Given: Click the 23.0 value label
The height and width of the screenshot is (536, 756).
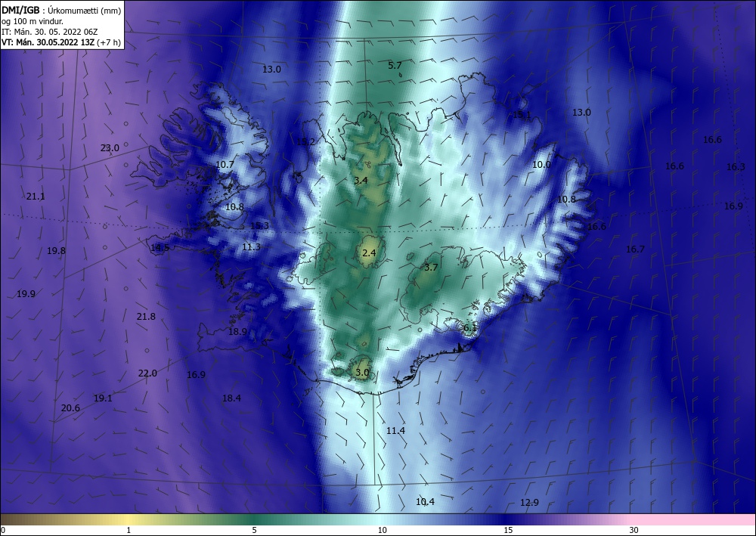Looking at the screenshot, I should [x=110, y=148].
